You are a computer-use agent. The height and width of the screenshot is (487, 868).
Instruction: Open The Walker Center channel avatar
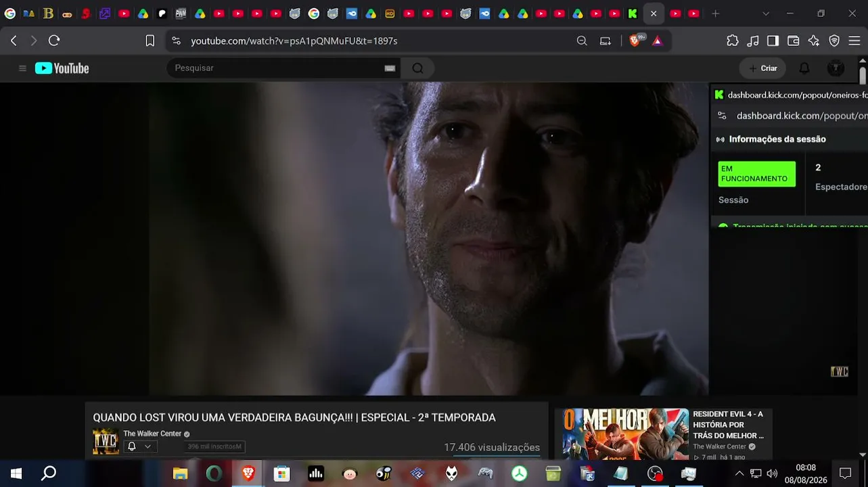(x=106, y=441)
